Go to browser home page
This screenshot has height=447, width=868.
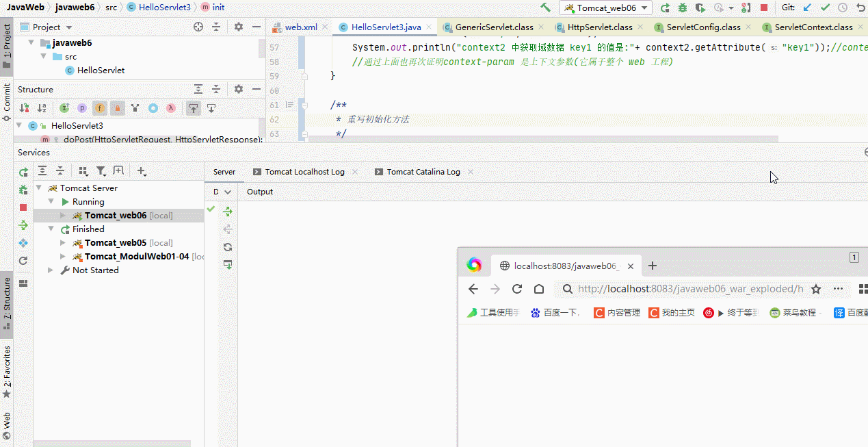click(x=539, y=289)
